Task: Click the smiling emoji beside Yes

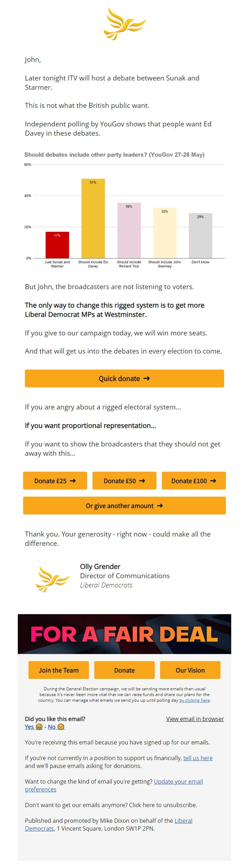Action: pos(39,727)
